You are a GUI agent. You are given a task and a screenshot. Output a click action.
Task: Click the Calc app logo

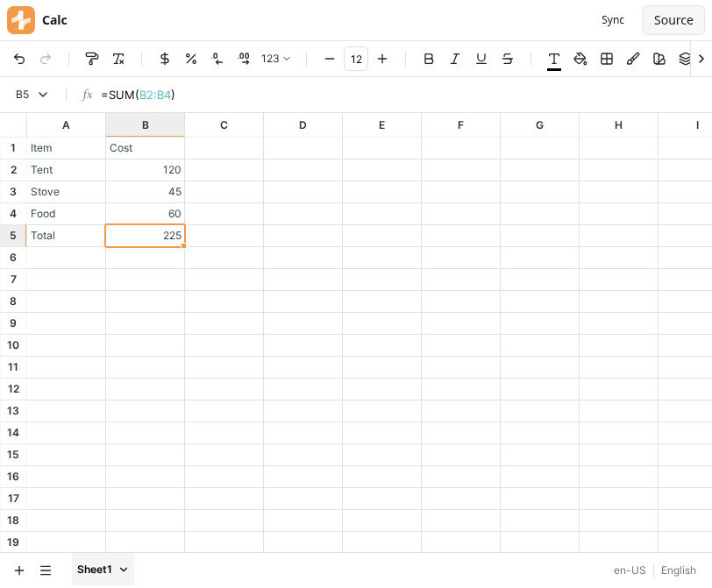click(x=21, y=20)
